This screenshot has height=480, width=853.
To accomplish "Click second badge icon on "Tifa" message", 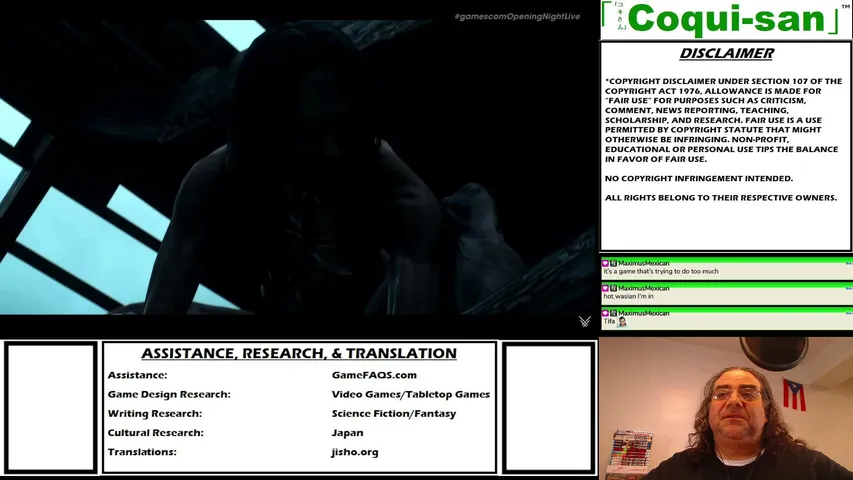I will (x=613, y=313).
